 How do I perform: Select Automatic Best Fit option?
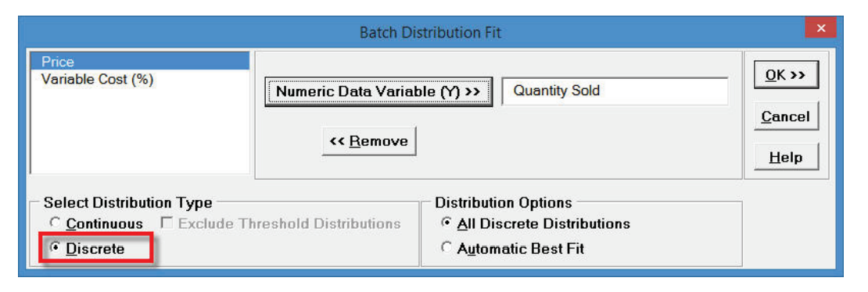point(447,249)
